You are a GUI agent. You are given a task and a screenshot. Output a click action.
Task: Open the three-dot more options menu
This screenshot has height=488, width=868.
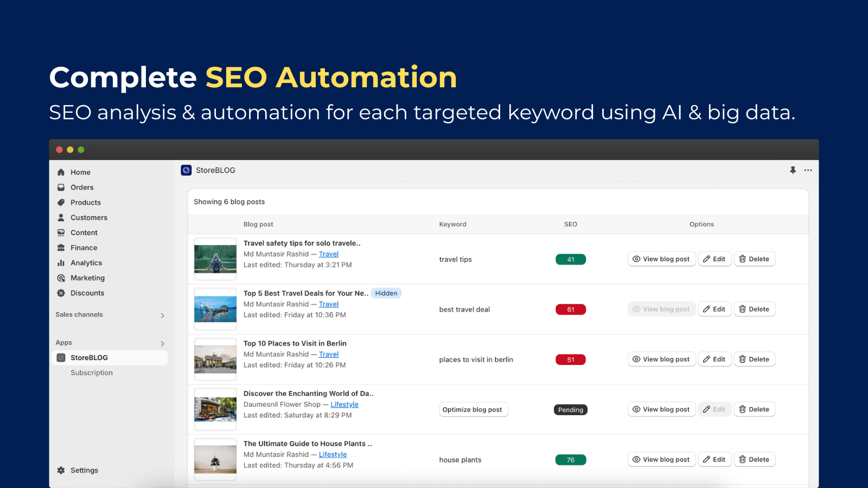[x=808, y=170]
